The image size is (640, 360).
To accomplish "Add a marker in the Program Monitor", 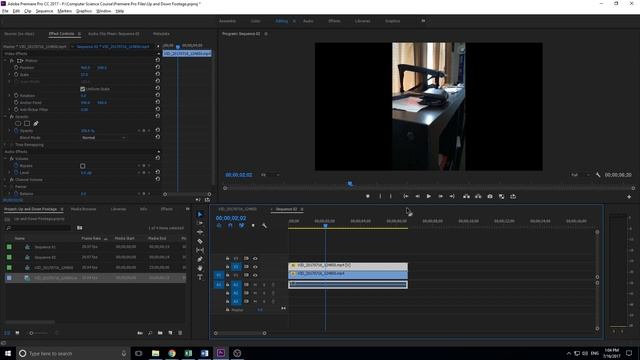I will [x=368, y=196].
